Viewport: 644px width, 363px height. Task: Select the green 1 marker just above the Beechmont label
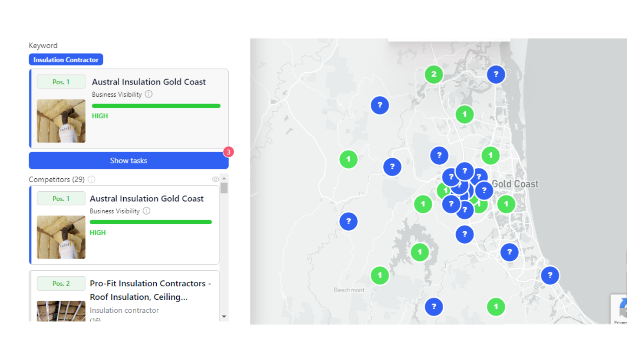pos(380,275)
